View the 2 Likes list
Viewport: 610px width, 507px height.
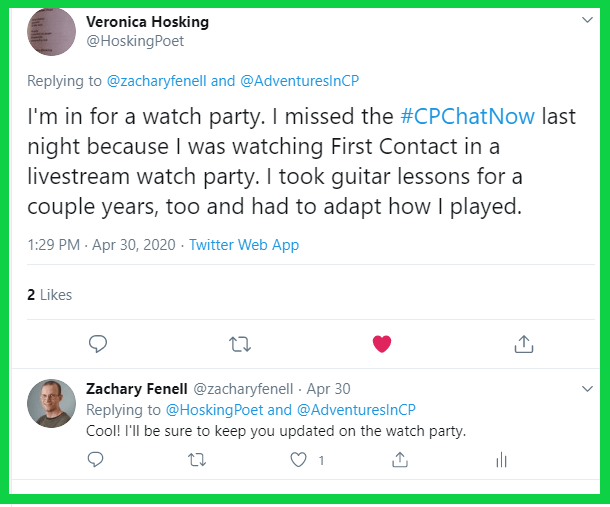tap(49, 295)
